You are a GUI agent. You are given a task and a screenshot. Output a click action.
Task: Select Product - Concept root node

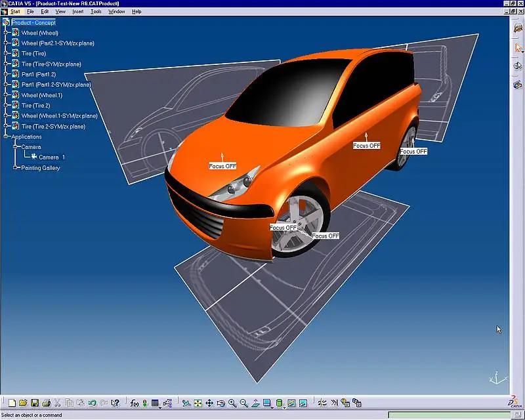click(x=33, y=23)
